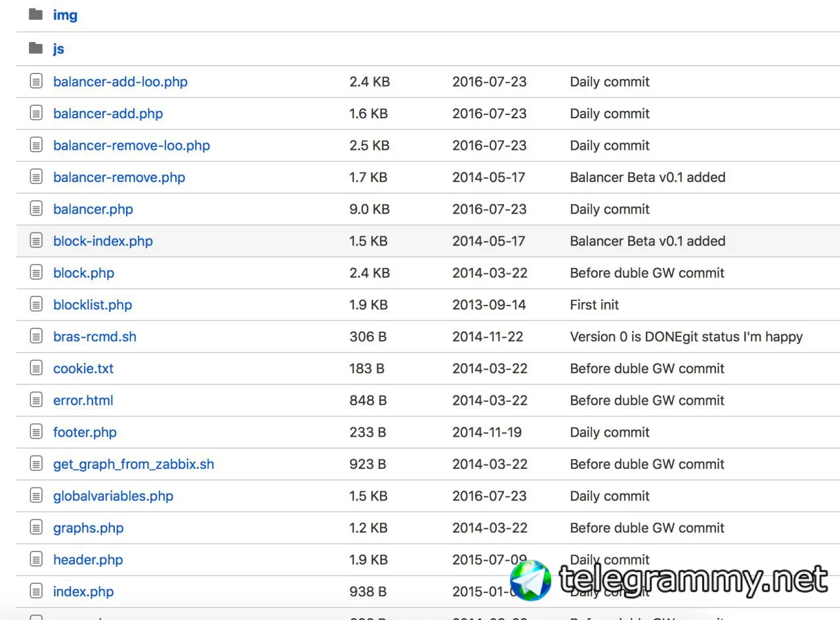Viewport: 840px width, 620px height.
Task: Click file icon beside balancer-add.php
Action: coord(36,113)
